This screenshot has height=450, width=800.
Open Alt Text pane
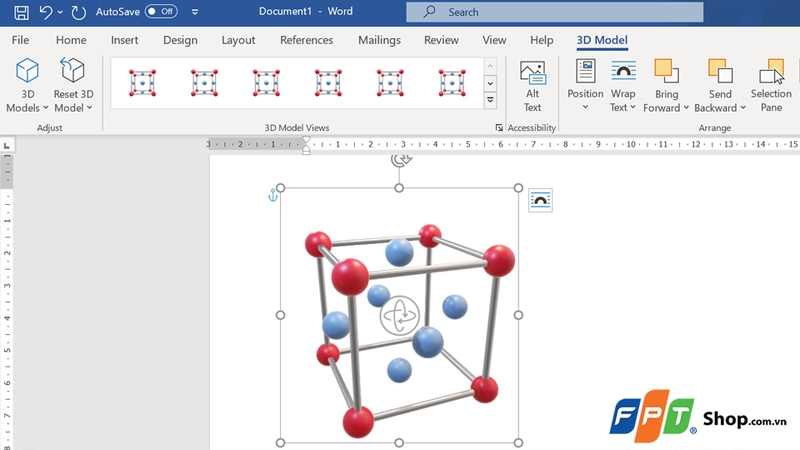532,86
